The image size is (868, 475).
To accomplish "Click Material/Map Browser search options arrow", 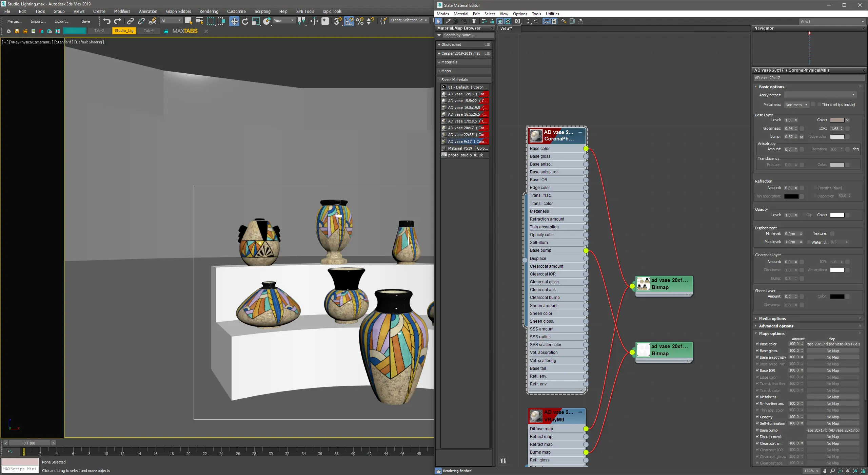I will [x=439, y=35].
